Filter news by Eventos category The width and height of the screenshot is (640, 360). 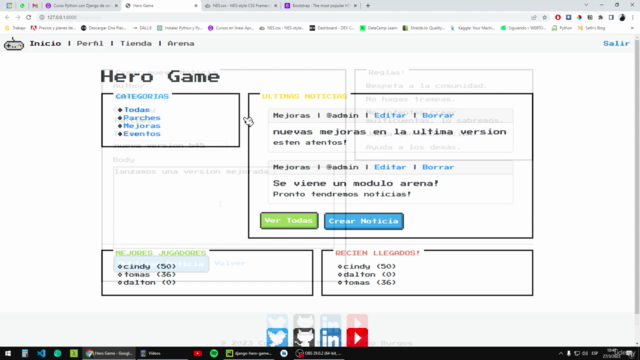[142, 134]
